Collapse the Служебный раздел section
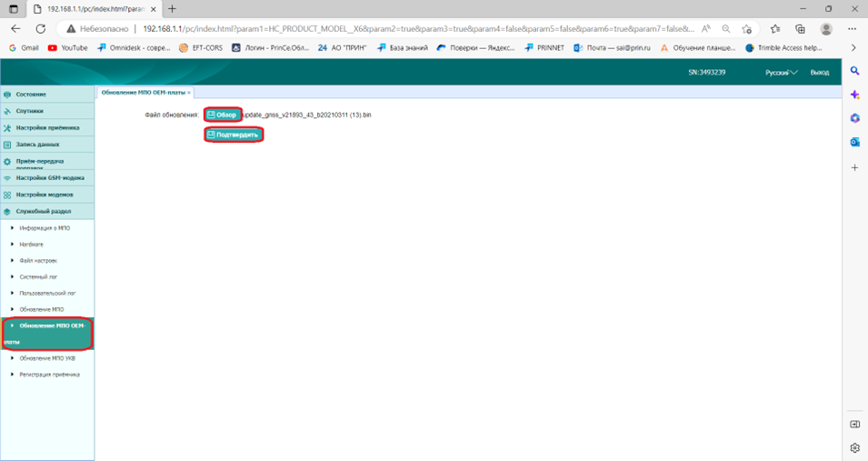The image size is (868, 461). [x=47, y=211]
